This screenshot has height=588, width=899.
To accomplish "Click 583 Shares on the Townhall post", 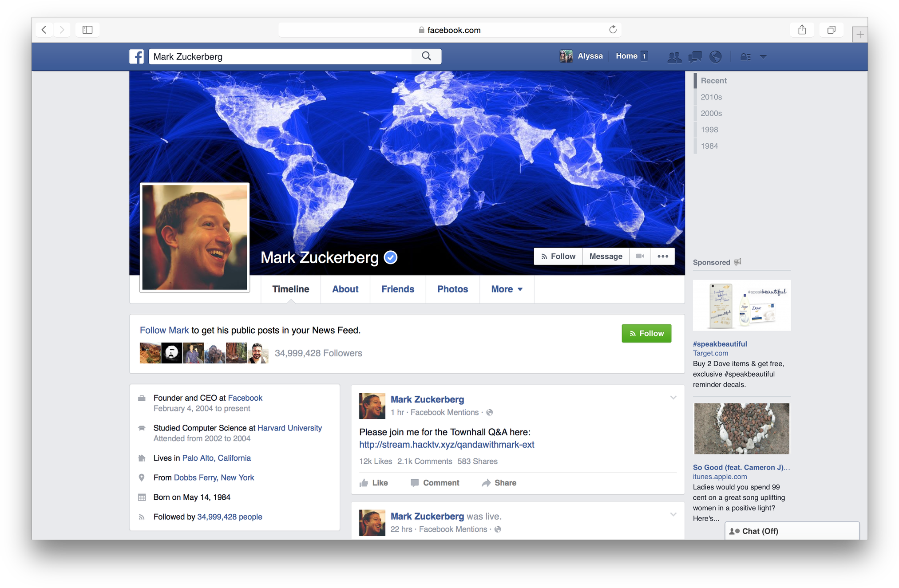I will point(477,462).
